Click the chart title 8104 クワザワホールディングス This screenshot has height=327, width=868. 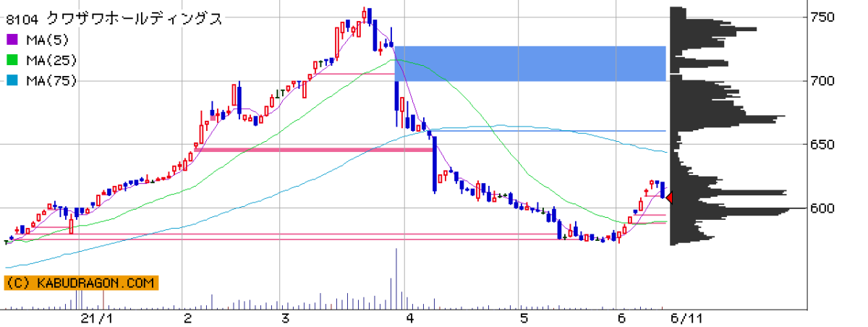tap(114, 20)
